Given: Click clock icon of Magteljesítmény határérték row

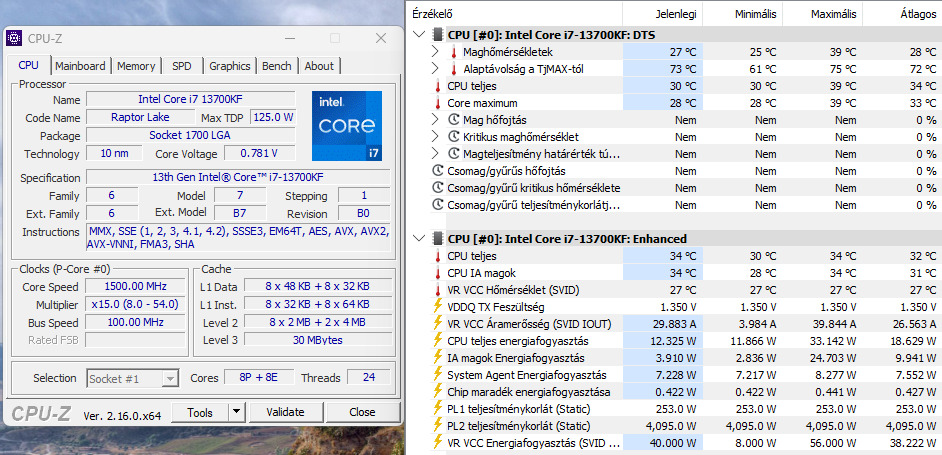Looking at the screenshot, I should pyautogui.click(x=454, y=154).
